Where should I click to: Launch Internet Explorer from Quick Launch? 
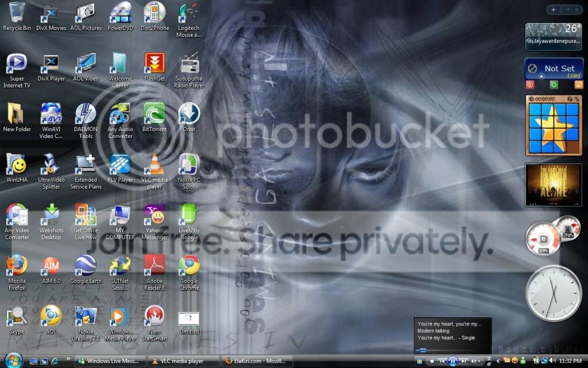point(55,361)
